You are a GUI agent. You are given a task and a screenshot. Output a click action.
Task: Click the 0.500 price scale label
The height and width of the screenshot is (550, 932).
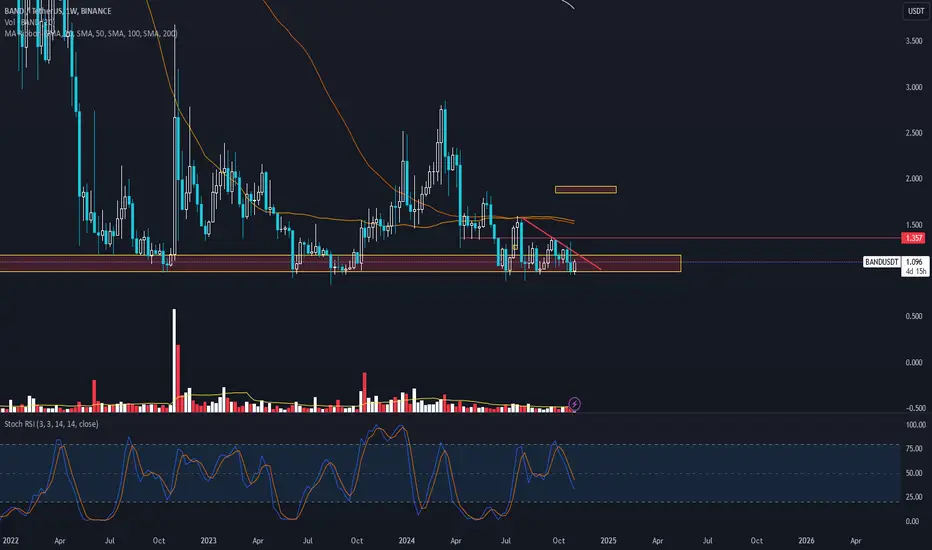click(x=914, y=316)
